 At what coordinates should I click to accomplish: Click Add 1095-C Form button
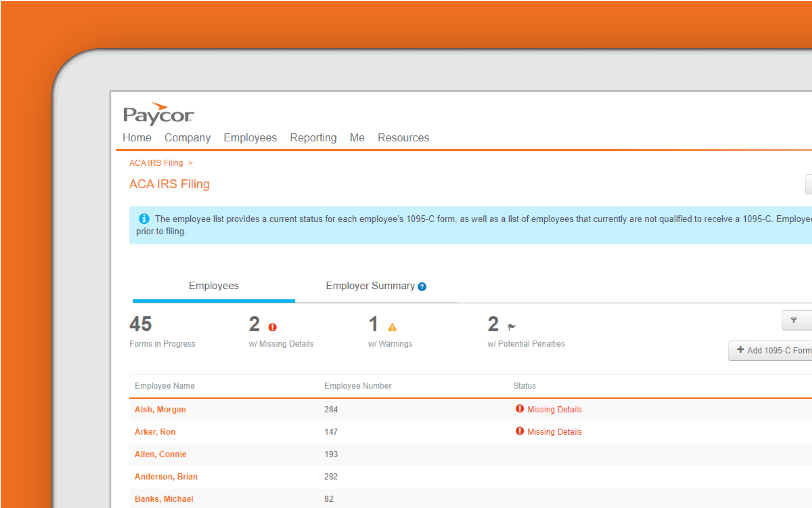(x=770, y=350)
